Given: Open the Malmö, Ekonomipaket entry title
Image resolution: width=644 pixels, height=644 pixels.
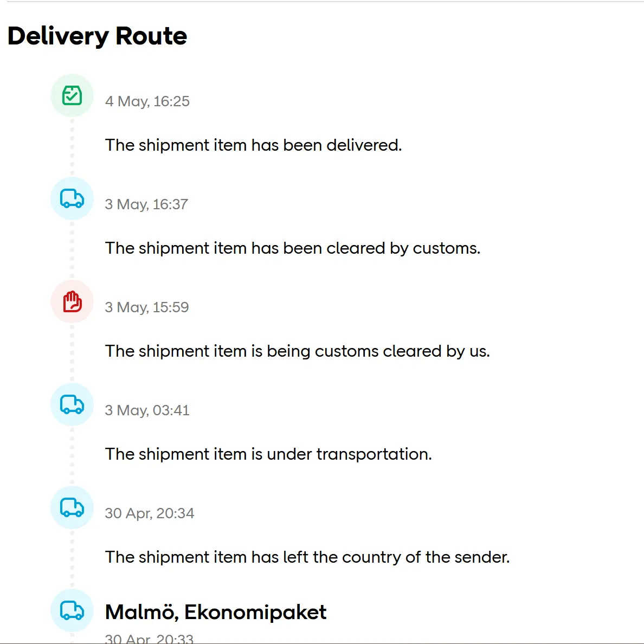Looking at the screenshot, I should pyautogui.click(x=216, y=612).
